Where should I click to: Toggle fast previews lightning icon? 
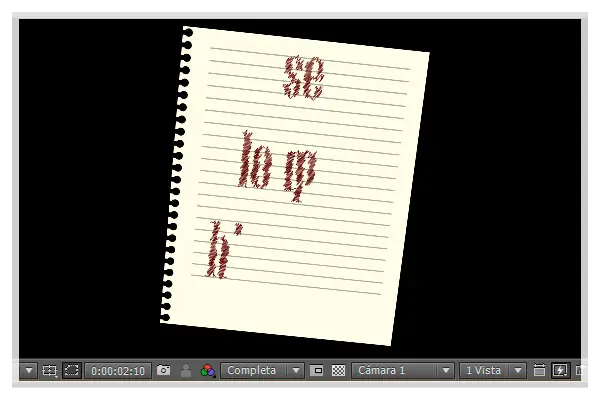(x=560, y=371)
